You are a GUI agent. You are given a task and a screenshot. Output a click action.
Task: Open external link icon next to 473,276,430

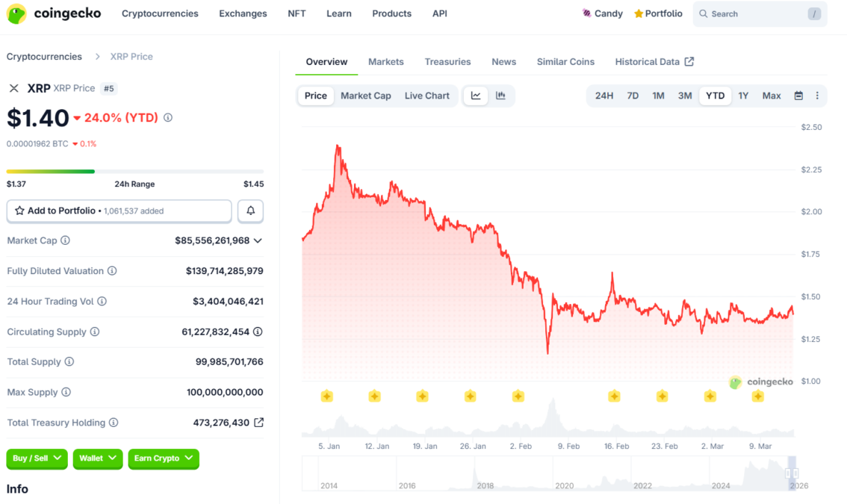coord(258,423)
